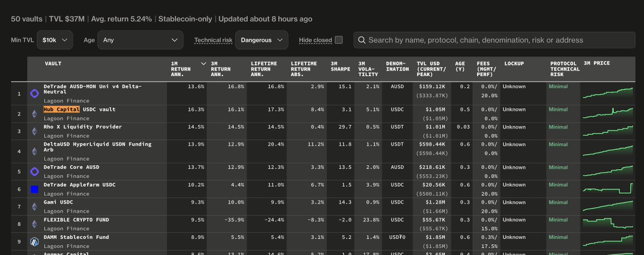
Task: Click the $1.85M TVL value for DAMM
Action: click(x=435, y=237)
